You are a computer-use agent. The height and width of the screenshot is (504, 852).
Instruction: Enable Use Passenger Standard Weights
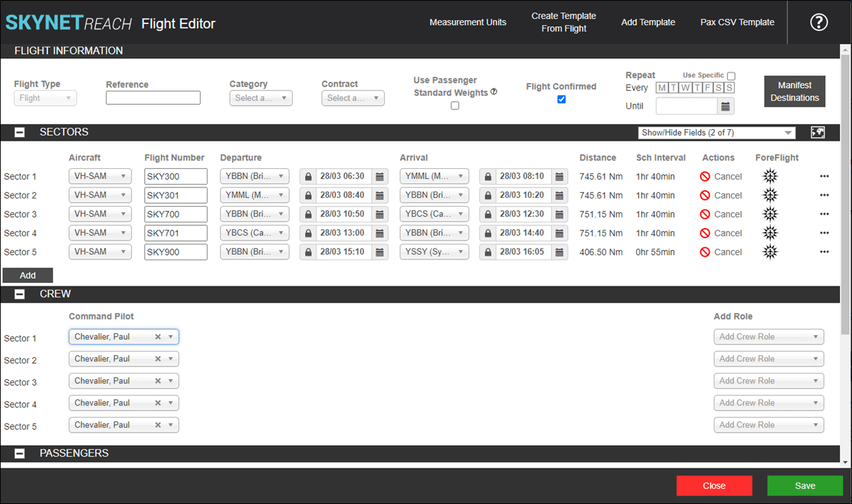click(455, 106)
